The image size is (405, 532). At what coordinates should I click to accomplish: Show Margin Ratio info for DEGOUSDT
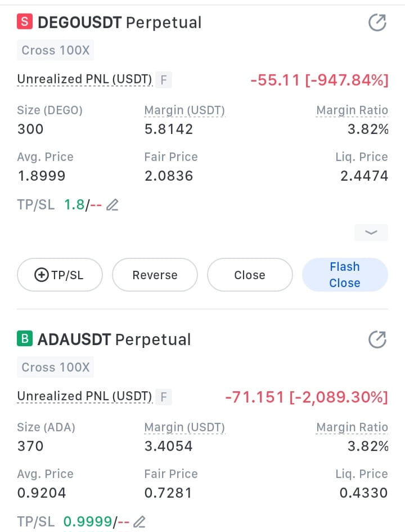pos(352,110)
